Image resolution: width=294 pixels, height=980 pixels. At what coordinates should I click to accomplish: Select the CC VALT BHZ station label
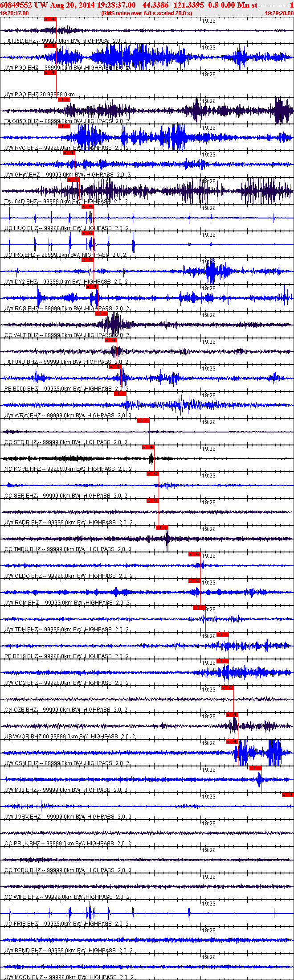pos(66,335)
